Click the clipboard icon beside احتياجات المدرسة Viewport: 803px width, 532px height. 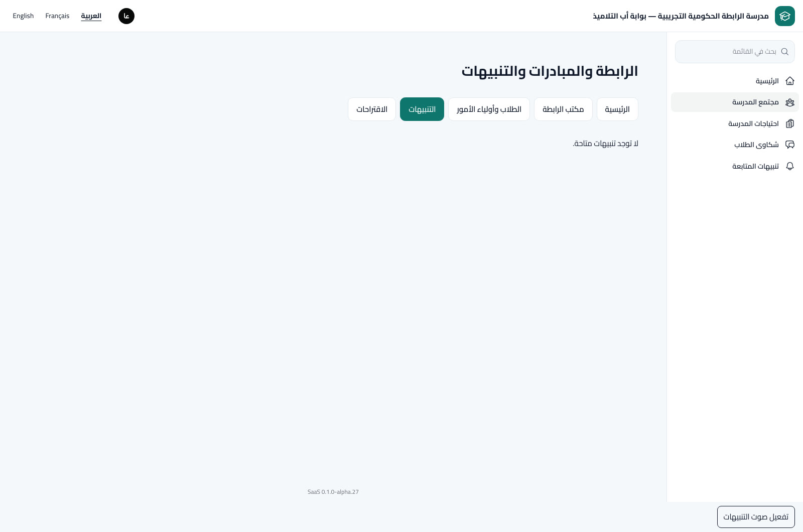[x=790, y=123]
